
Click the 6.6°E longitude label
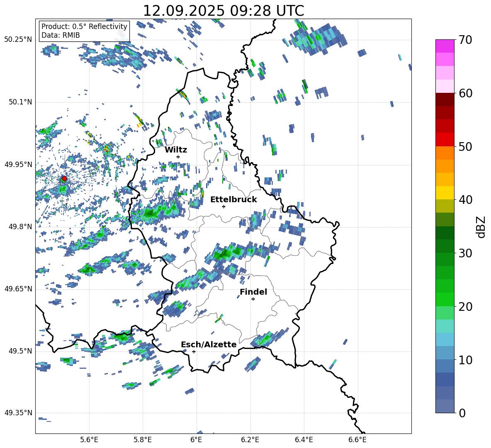pyautogui.click(x=357, y=440)
